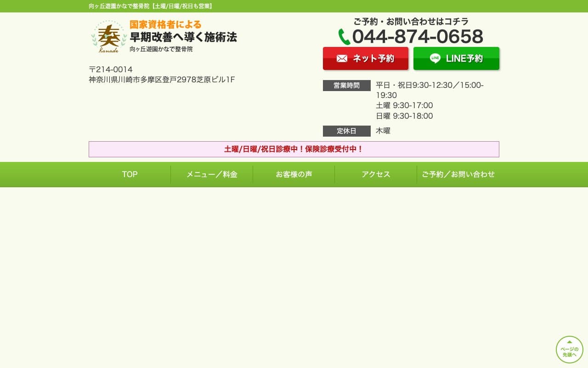
Task: Click the 定休日 label badge
Action: (x=346, y=131)
